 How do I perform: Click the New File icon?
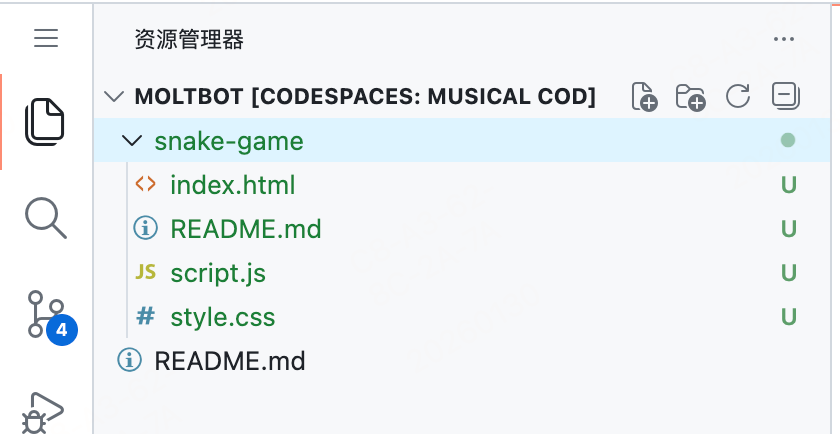[645, 97]
